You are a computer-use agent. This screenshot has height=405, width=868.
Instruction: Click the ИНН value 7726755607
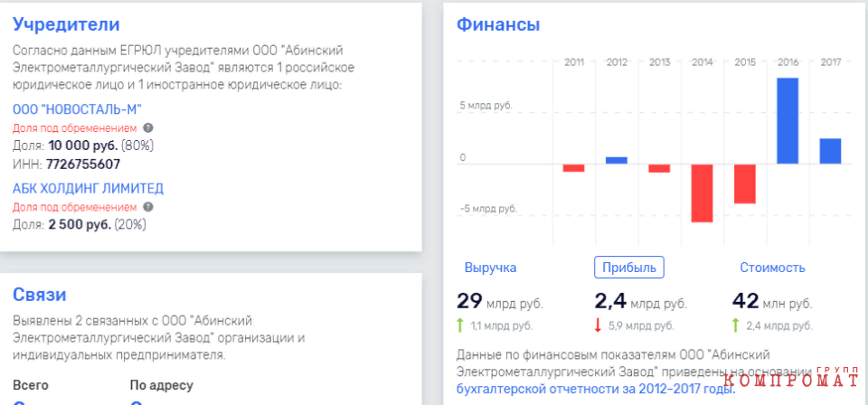(83, 165)
